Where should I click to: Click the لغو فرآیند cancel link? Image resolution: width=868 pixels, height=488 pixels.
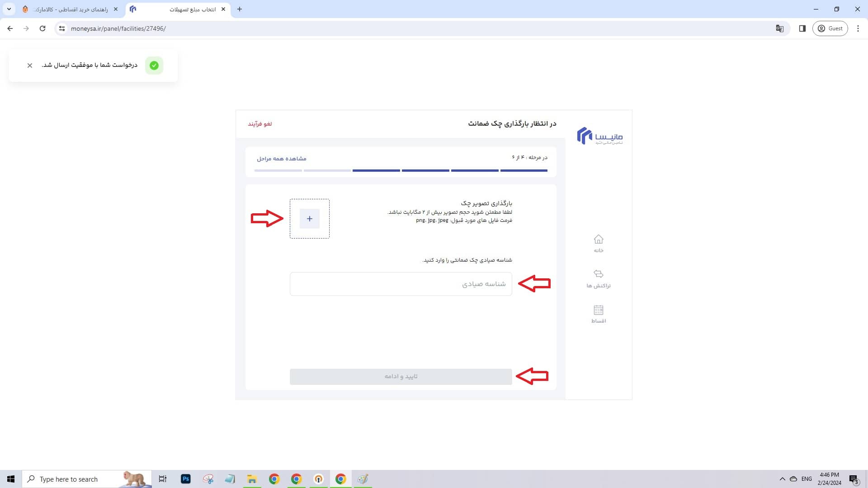[x=260, y=123]
